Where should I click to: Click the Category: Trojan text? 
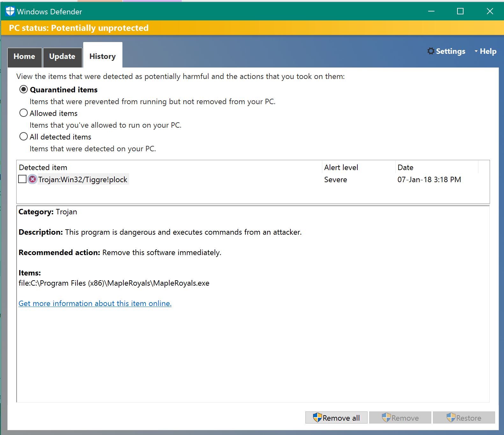pyautogui.click(x=48, y=212)
